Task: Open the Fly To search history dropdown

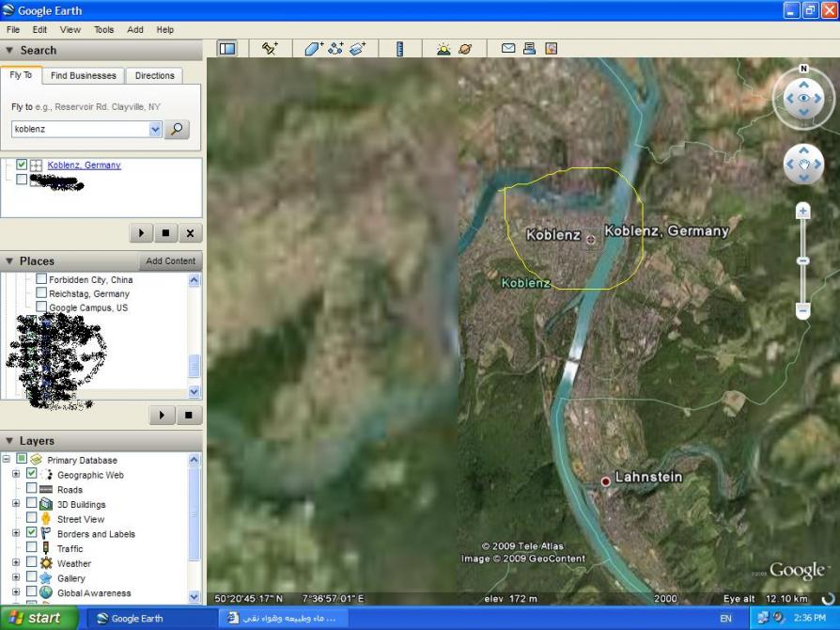Action: (155, 130)
